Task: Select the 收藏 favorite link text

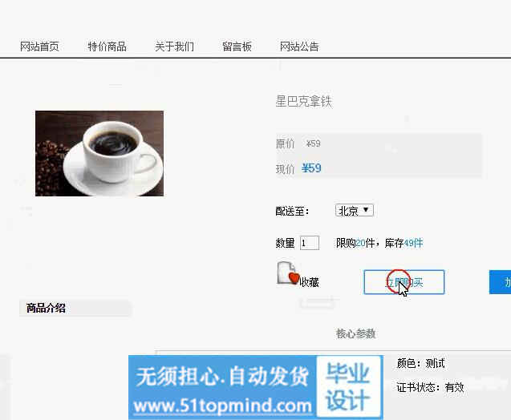Action: (x=310, y=282)
